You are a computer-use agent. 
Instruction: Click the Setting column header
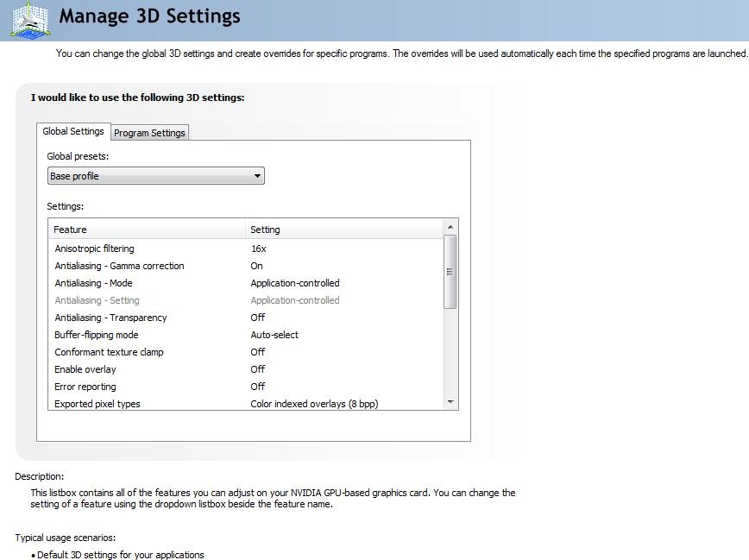click(344, 230)
